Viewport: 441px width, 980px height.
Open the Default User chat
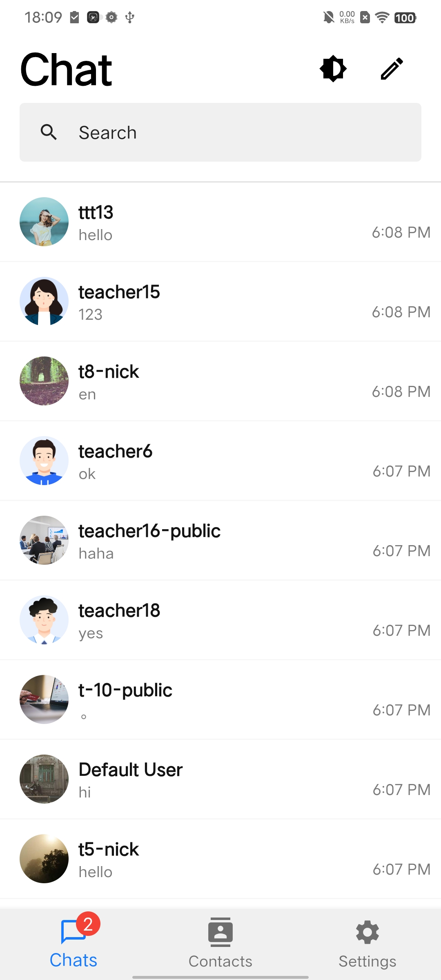click(220, 779)
